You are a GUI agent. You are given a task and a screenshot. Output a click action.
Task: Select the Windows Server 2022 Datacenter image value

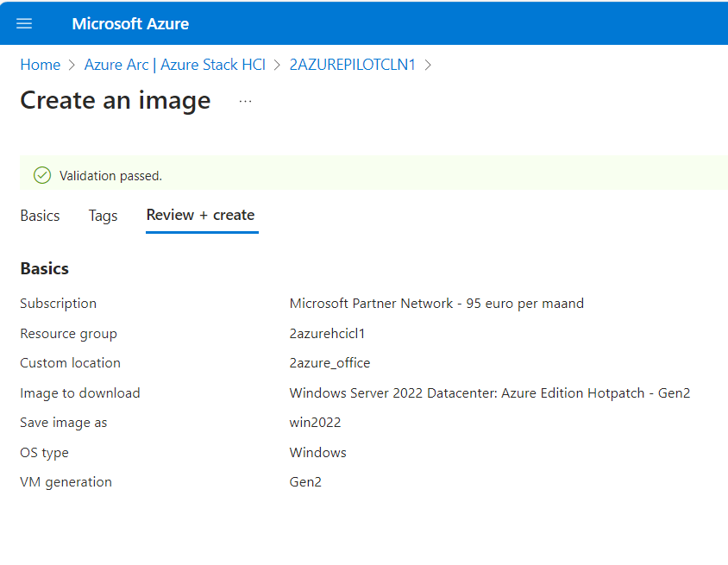click(x=490, y=393)
